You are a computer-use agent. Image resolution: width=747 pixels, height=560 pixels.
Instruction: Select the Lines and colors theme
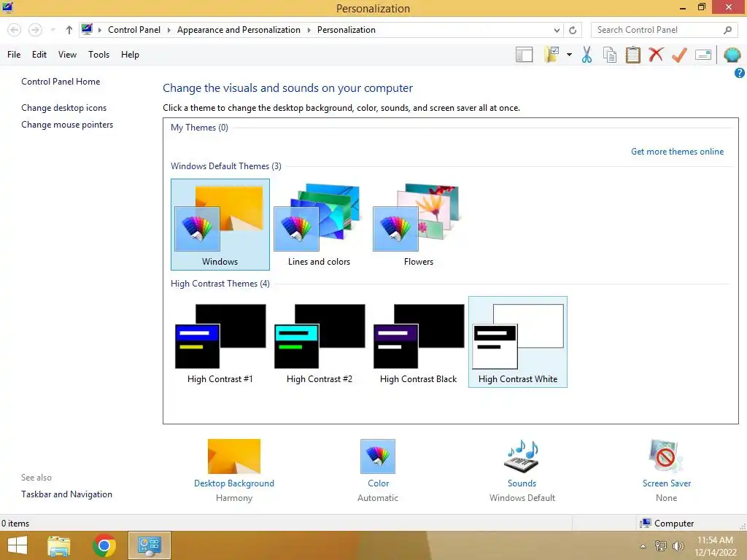[x=319, y=225]
